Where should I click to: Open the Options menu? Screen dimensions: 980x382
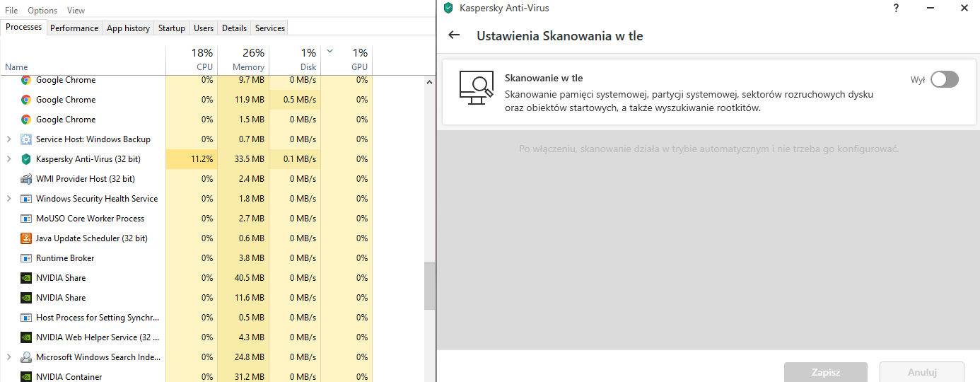point(42,11)
